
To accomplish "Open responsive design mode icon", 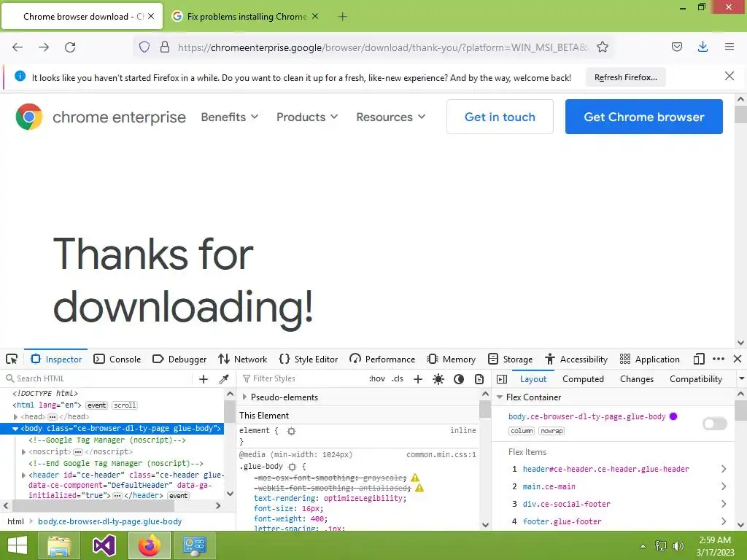I will [x=699, y=359].
